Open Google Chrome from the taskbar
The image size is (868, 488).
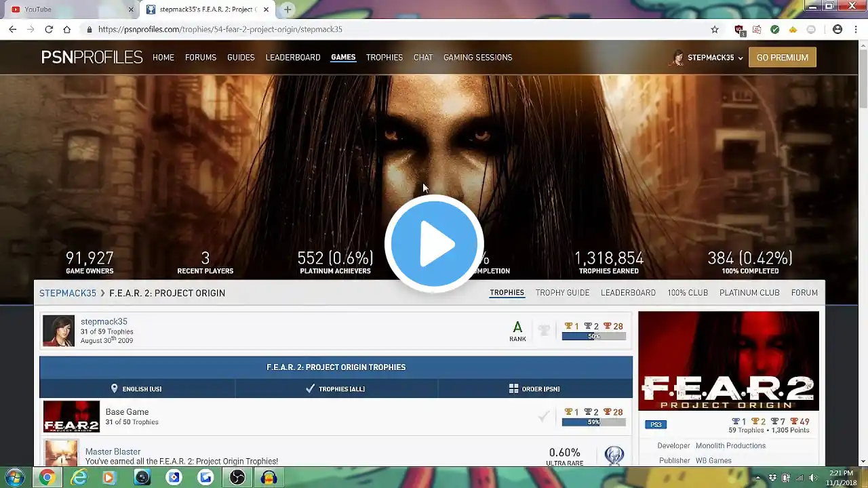tap(47, 478)
